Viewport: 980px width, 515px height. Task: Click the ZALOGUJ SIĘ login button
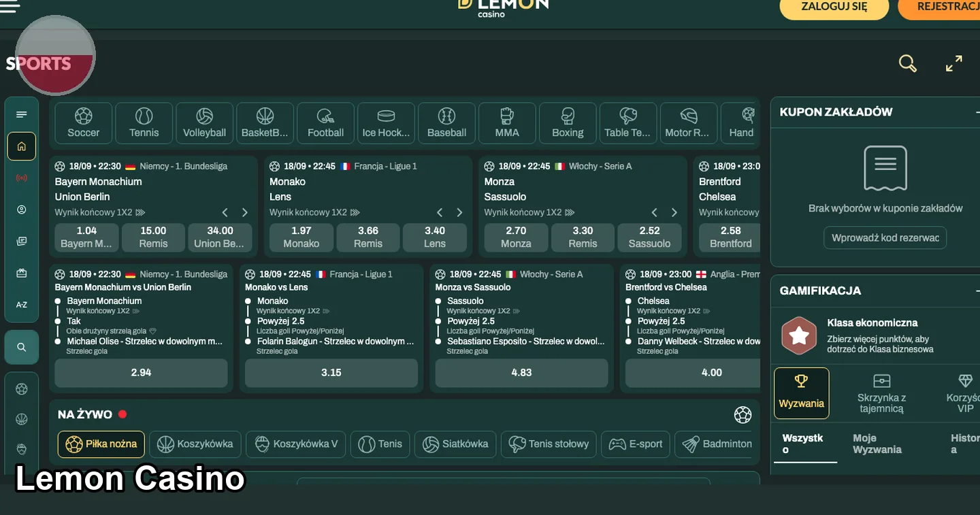tap(834, 7)
